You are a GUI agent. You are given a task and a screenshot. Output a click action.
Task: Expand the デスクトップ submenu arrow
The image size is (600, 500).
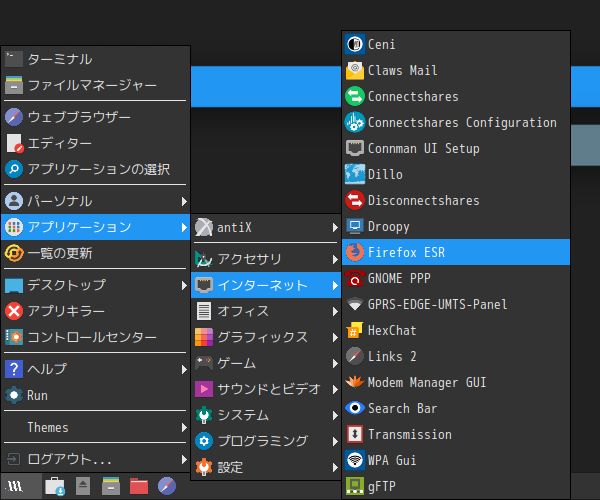(184, 285)
